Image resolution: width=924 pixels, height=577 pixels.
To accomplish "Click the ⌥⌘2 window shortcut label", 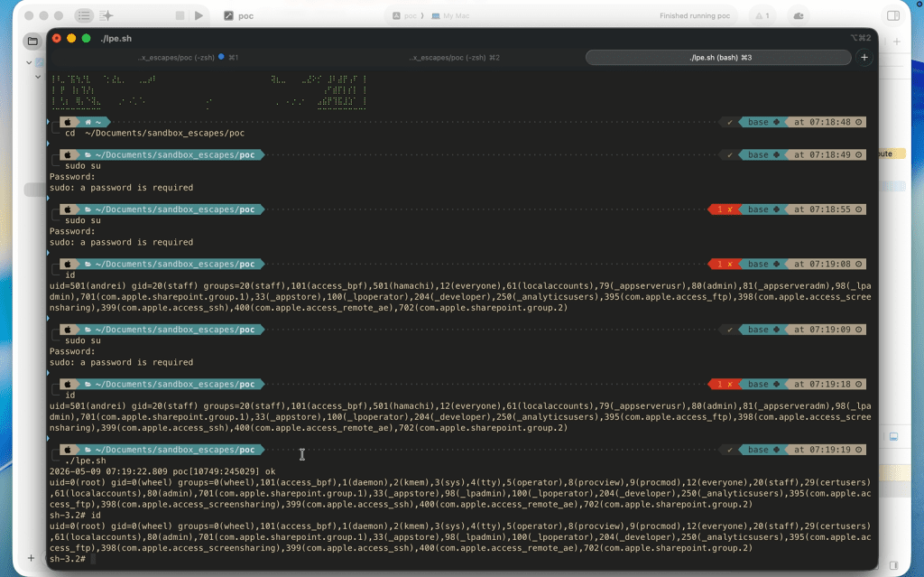I will [860, 38].
